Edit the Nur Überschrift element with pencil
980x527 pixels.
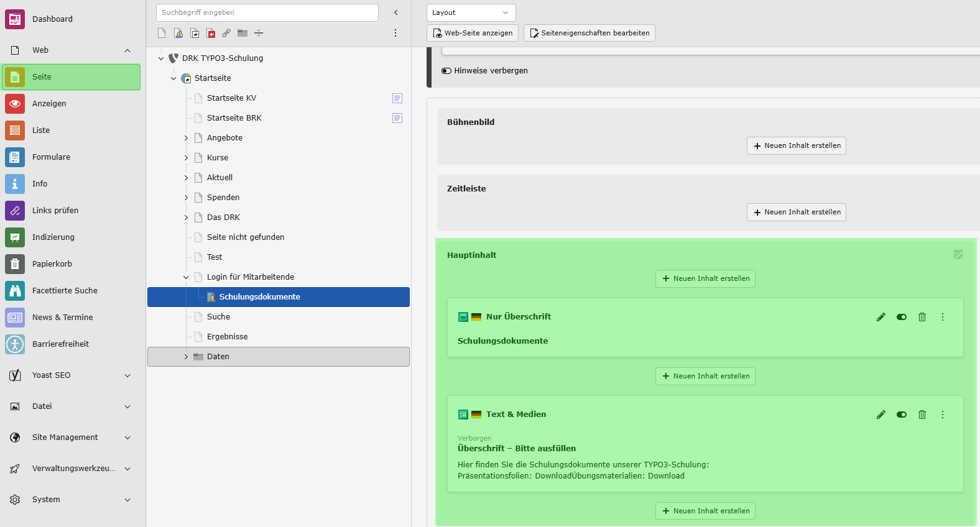point(881,317)
